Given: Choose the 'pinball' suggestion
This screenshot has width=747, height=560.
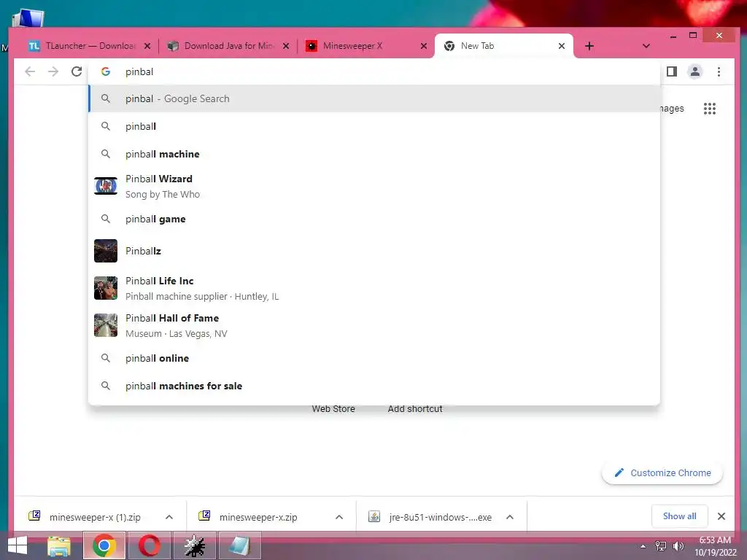Looking at the screenshot, I should tap(374, 126).
